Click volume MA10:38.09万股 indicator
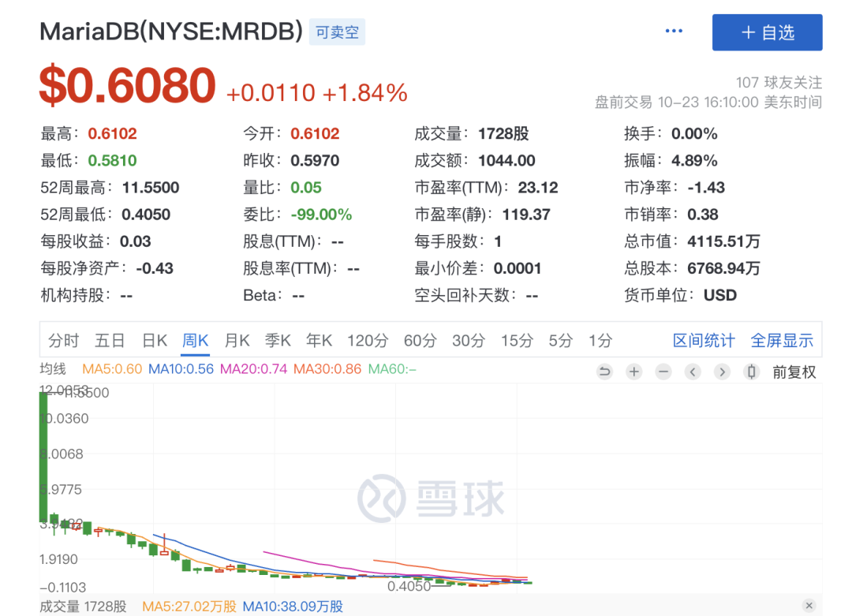Image resolution: width=852 pixels, height=616 pixels. 293,607
